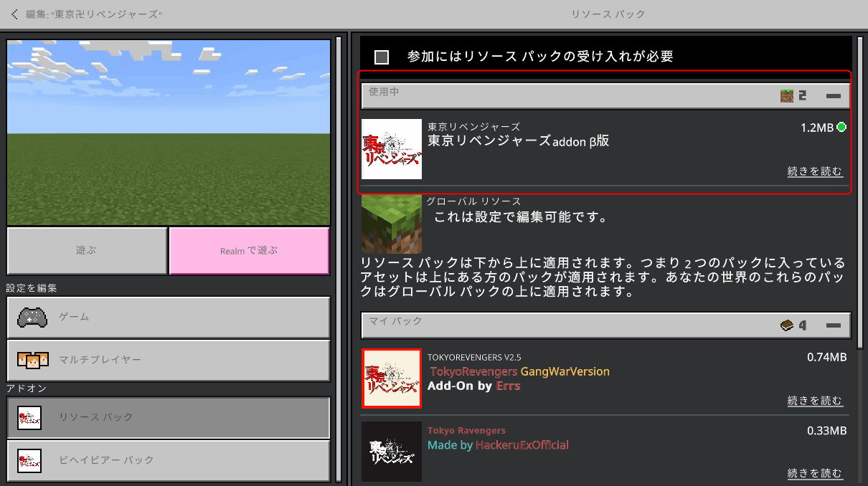
Task: Click the 遊ぶ play button
Action: pyautogui.click(x=87, y=251)
